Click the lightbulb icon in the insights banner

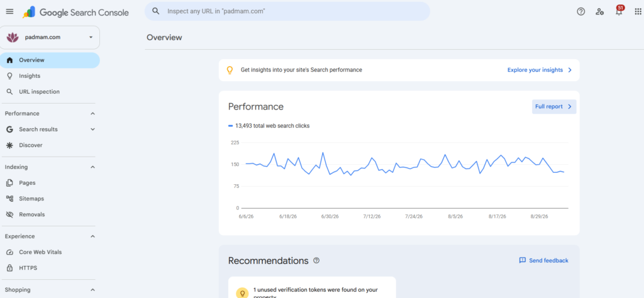(x=230, y=70)
